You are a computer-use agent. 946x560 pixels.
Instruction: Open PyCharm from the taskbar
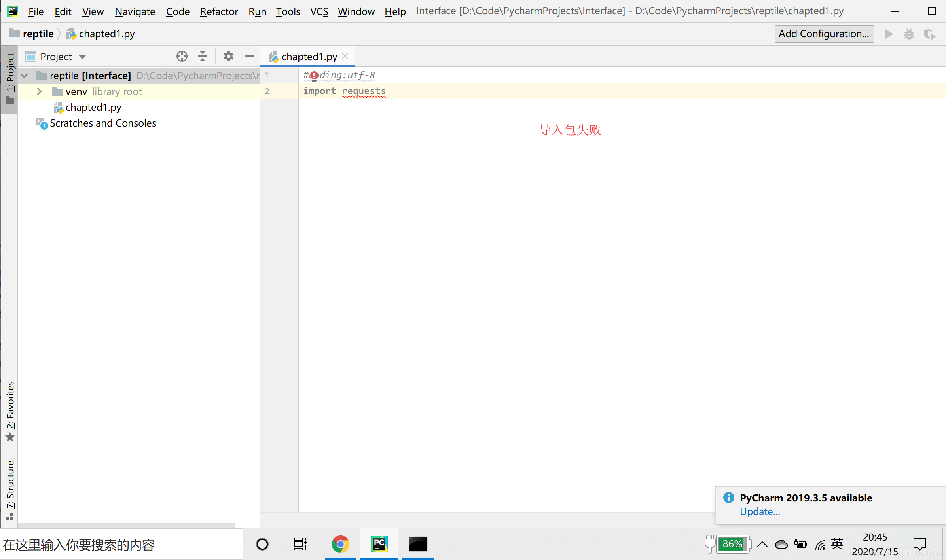click(379, 544)
